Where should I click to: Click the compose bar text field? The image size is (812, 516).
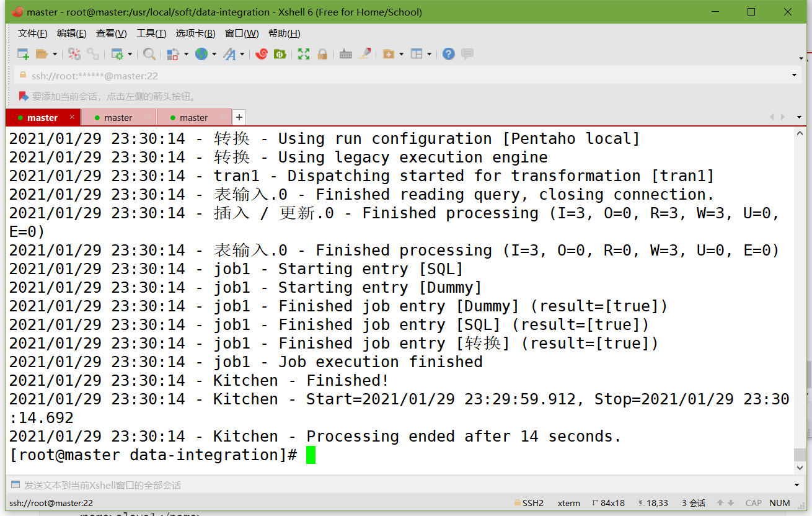coord(406,485)
